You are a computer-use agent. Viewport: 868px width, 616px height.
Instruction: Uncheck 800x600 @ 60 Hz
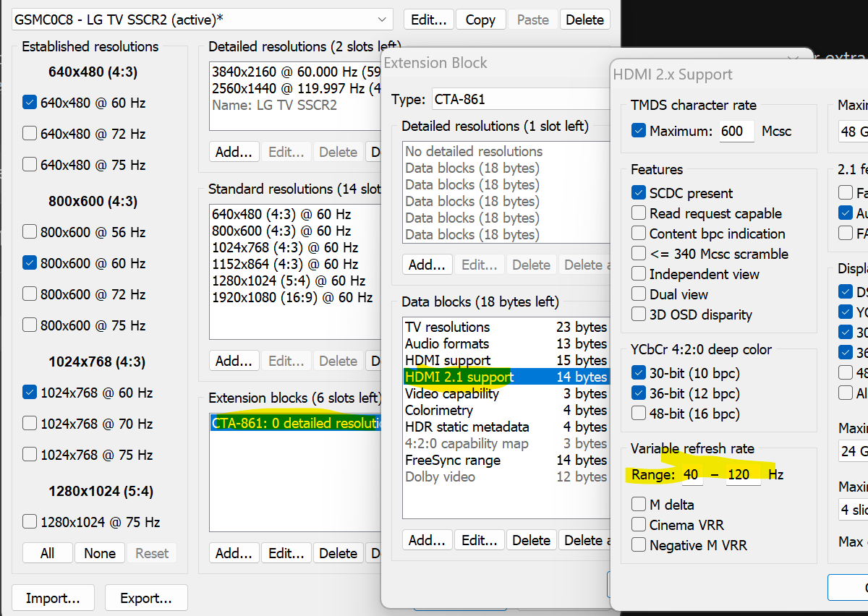30,263
